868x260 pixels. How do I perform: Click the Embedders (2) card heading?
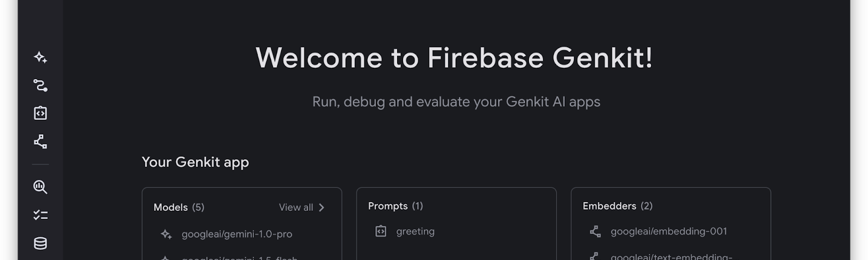click(x=617, y=206)
